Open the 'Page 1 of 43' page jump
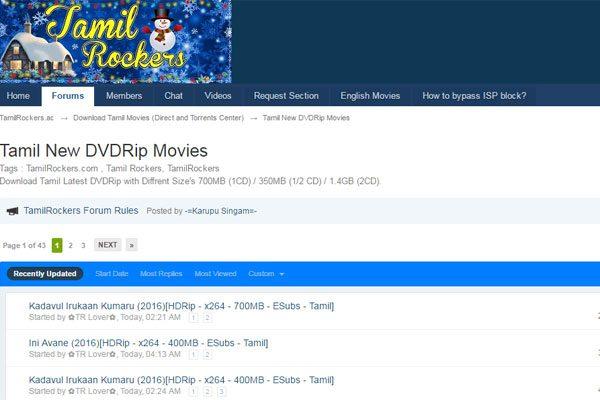The width and height of the screenshot is (600, 400). pos(24,245)
